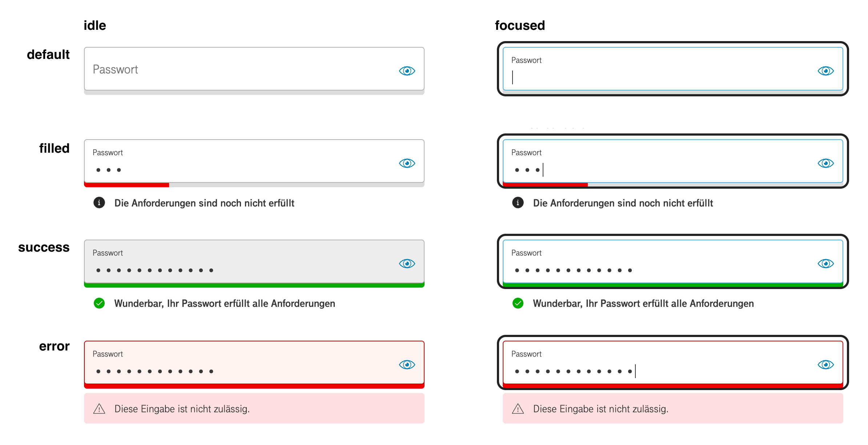Click green checkmark icon under idle success field

point(99,303)
